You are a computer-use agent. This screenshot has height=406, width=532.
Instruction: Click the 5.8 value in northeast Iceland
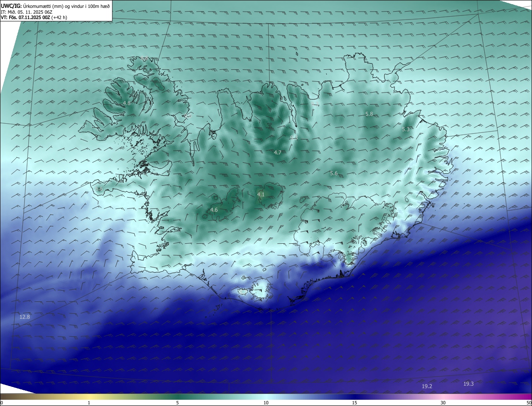369,114
